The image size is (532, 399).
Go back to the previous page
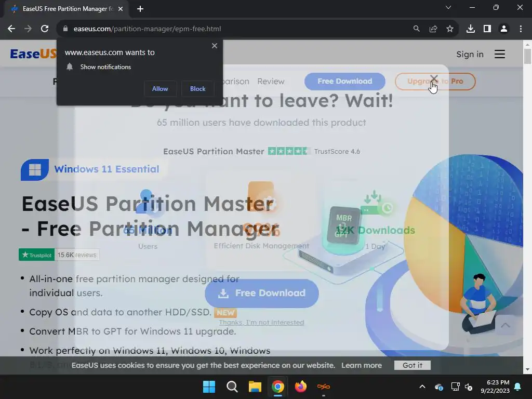(x=11, y=29)
